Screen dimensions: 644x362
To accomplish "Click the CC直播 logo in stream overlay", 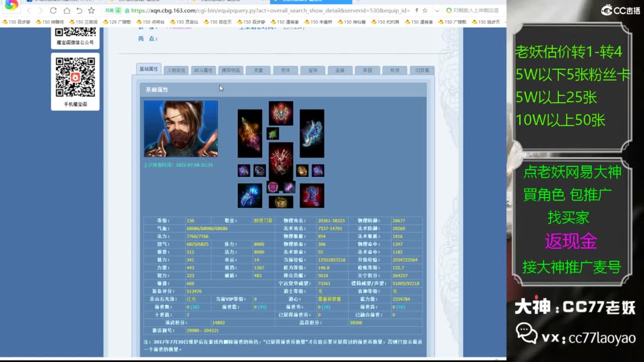I will point(620,10).
